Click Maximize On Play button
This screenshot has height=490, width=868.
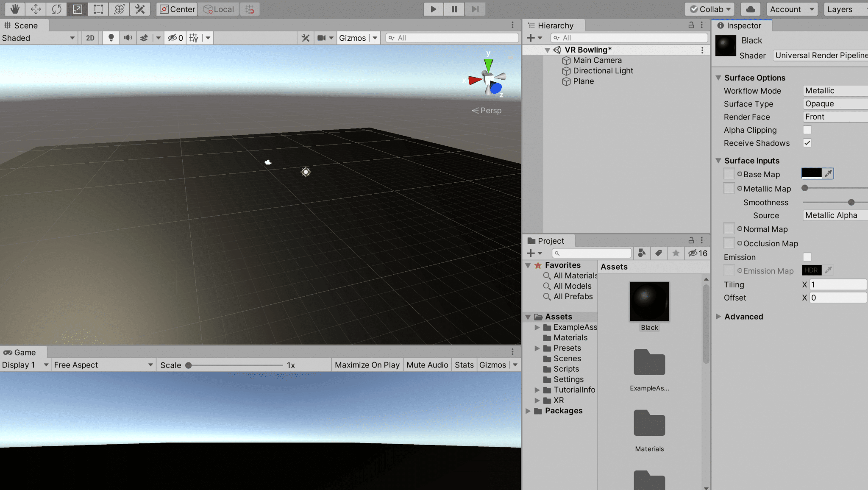pyautogui.click(x=367, y=365)
